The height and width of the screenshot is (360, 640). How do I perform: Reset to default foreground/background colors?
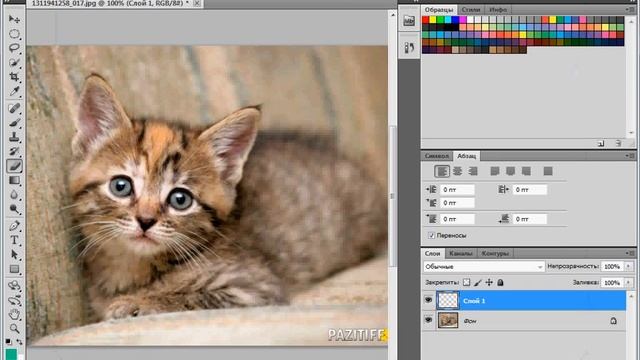[9, 341]
